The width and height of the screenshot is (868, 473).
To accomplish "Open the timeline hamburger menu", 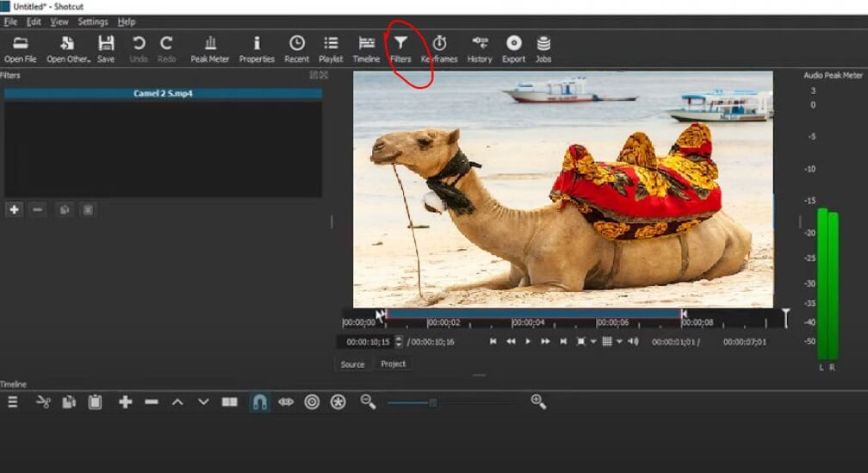I will click(x=13, y=402).
